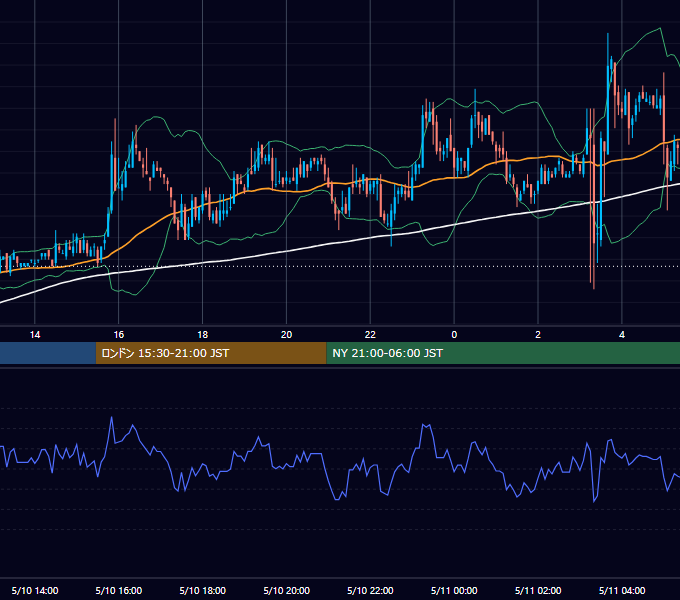This screenshot has height=600, width=680.
Task: Click the 16 hour axis label
Action: (x=119, y=335)
